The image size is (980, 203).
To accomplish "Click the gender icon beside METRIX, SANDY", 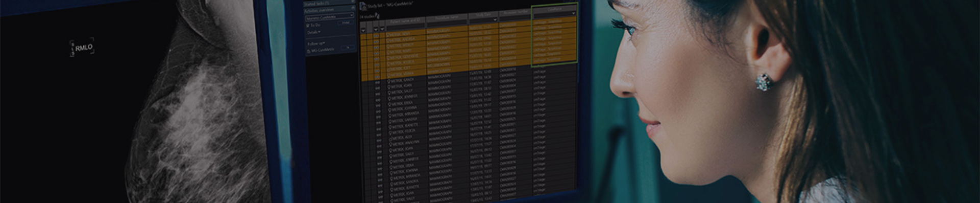I will 389,81.
